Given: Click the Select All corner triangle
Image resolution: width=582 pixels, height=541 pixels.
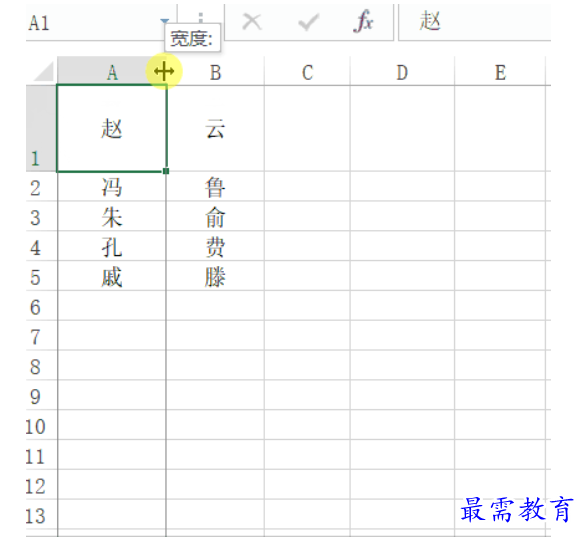Looking at the screenshot, I should point(43,72).
